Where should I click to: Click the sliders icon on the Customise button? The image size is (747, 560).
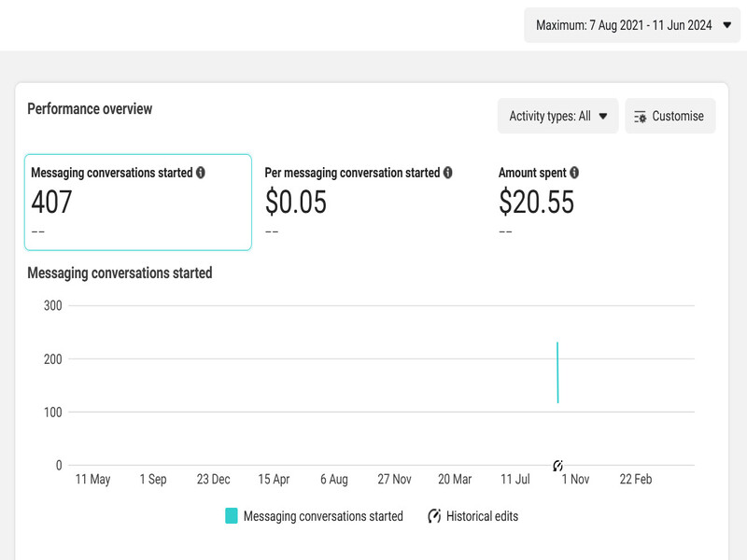[640, 117]
